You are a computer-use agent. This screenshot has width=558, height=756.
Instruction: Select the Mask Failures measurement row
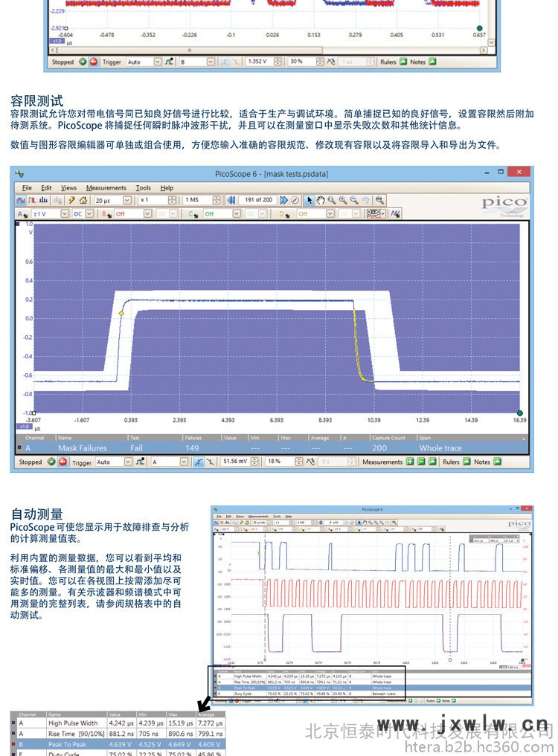tap(272, 448)
